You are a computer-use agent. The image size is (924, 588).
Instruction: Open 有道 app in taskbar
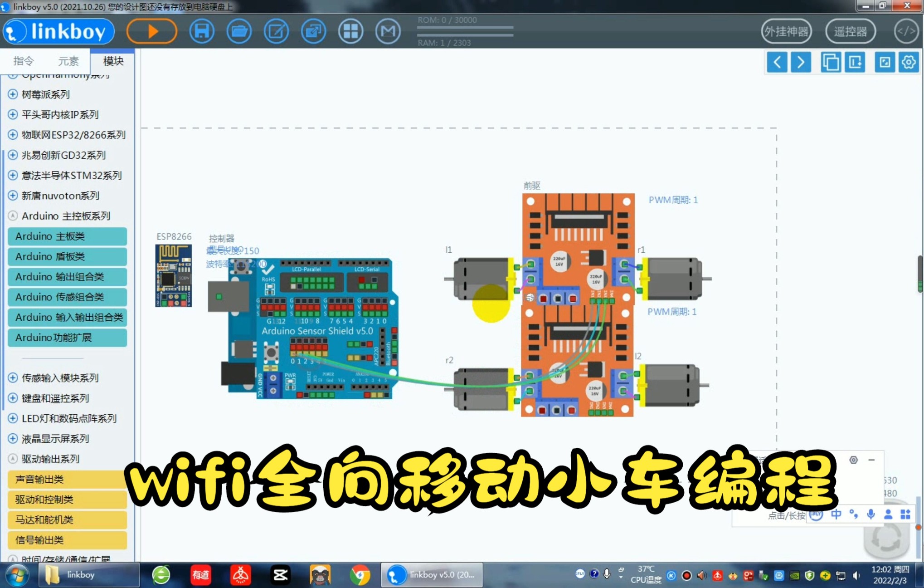pyautogui.click(x=200, y=575)
